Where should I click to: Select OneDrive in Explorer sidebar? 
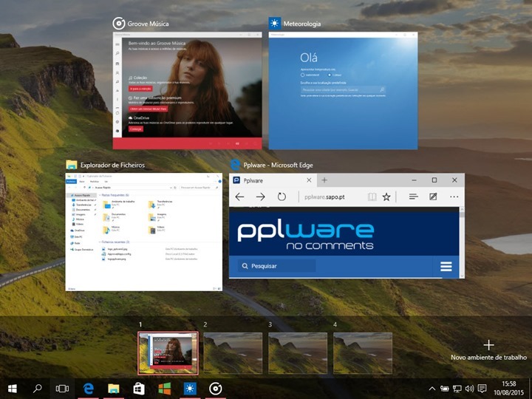(x=79, y=231)
